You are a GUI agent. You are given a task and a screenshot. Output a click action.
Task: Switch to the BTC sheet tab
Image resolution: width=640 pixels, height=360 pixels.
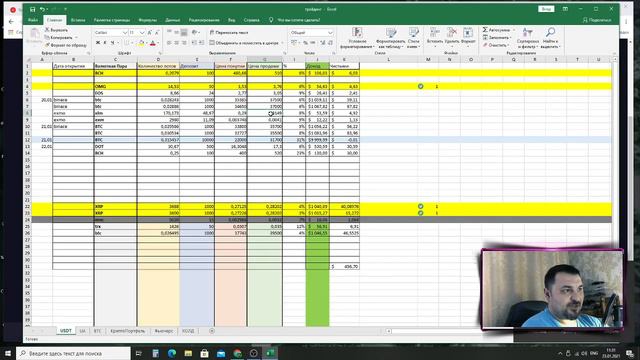[x=97, y=331]
